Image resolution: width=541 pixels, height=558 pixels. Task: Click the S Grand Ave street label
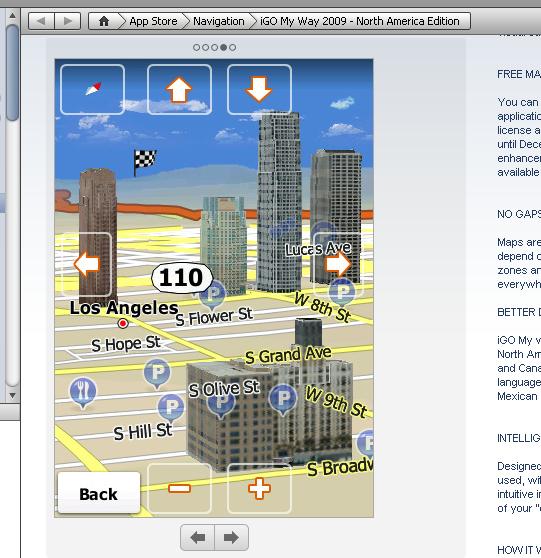point(288,355)
